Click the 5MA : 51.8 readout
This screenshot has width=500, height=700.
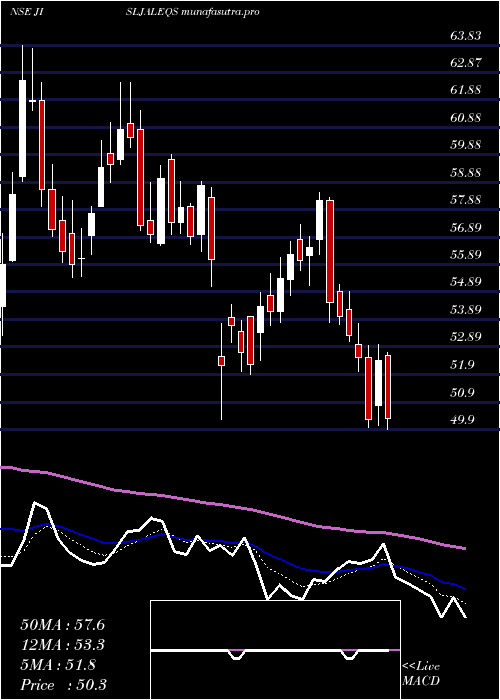click(58, 665)
